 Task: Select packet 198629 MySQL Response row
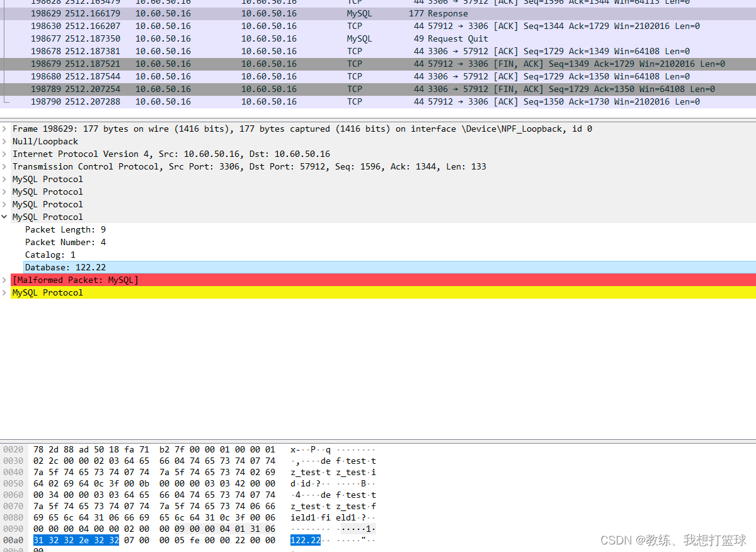378,13
